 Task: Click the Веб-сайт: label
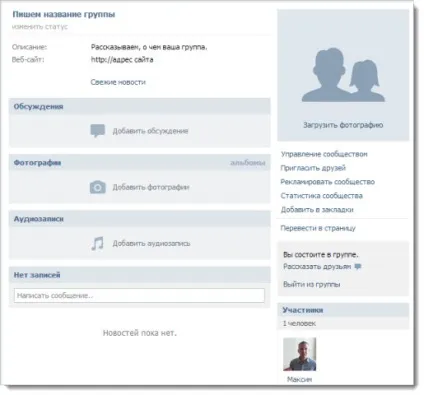(28, 60)
